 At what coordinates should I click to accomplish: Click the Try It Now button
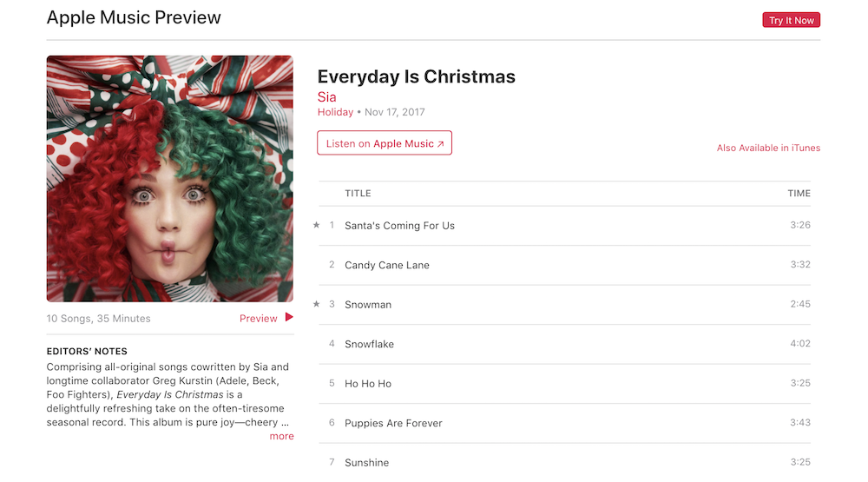(791, 20)
